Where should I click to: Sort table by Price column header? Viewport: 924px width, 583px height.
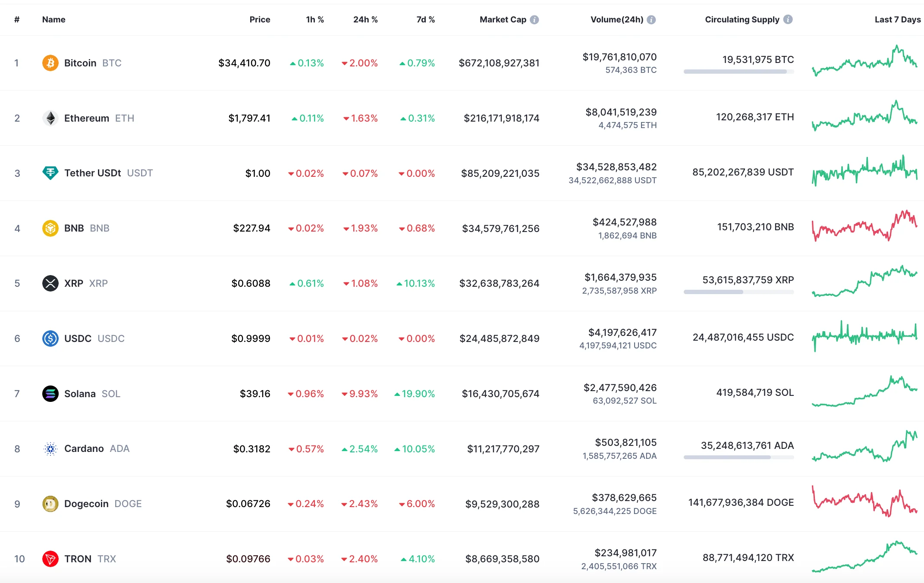(260, 19)
